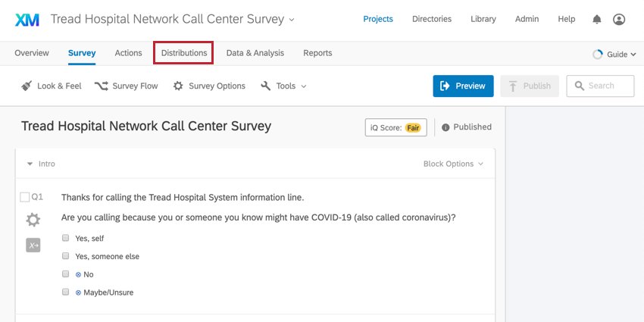Screen dimensions: 644x322
Task: Switch to the Distributions tab
Action: click(x=183, y=53)
